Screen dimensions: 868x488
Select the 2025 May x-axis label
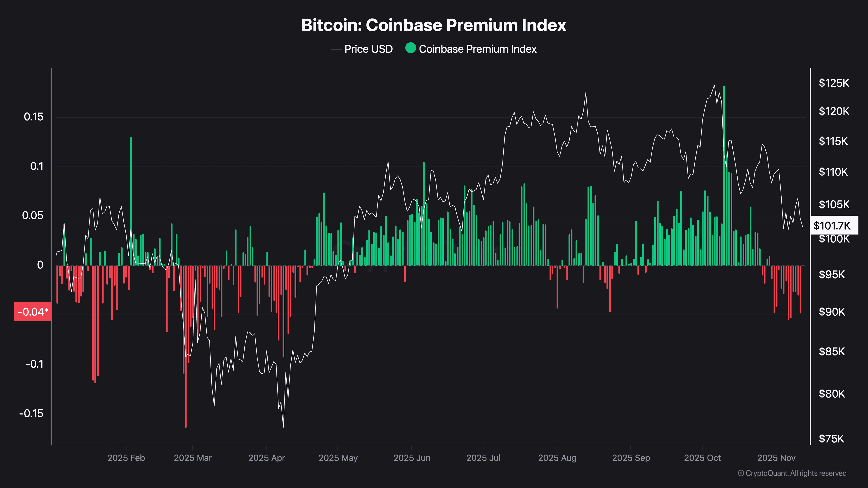point(338,458)
